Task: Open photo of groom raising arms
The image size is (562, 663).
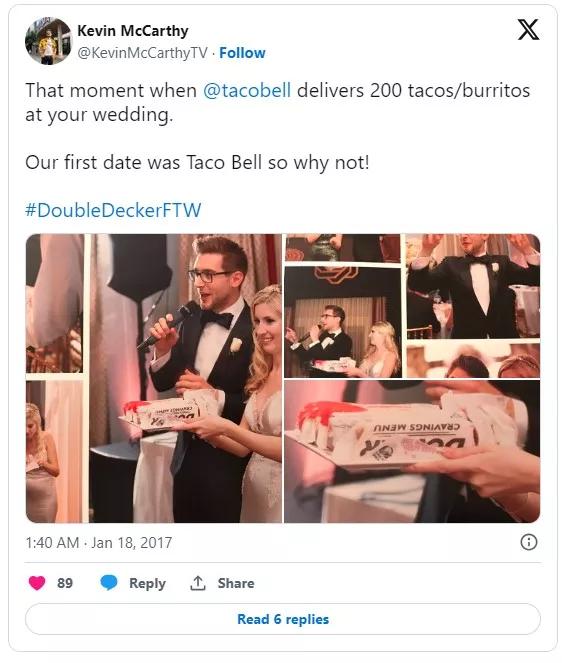Action: click(473, 286)
